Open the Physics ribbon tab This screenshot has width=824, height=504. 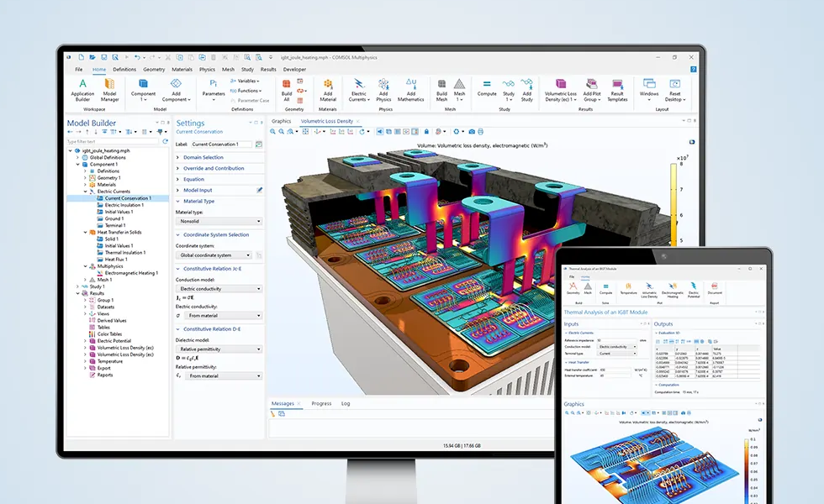(207, 70)
